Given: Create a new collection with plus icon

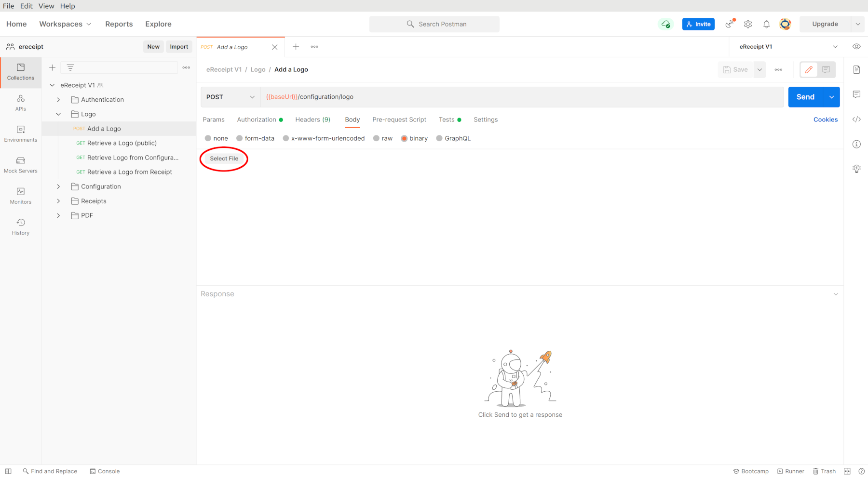Looking at the screenshot, I should (x=53, y=68).
